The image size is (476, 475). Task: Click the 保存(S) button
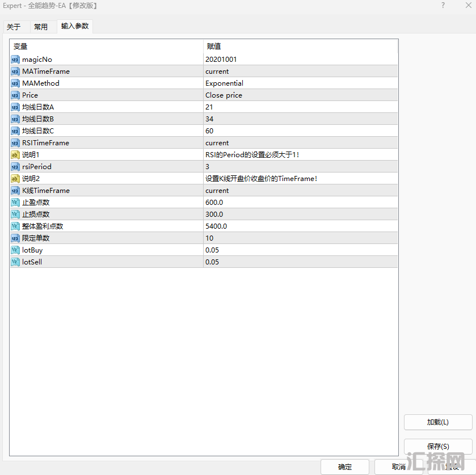pyautogui.click(x=438, y=447)
